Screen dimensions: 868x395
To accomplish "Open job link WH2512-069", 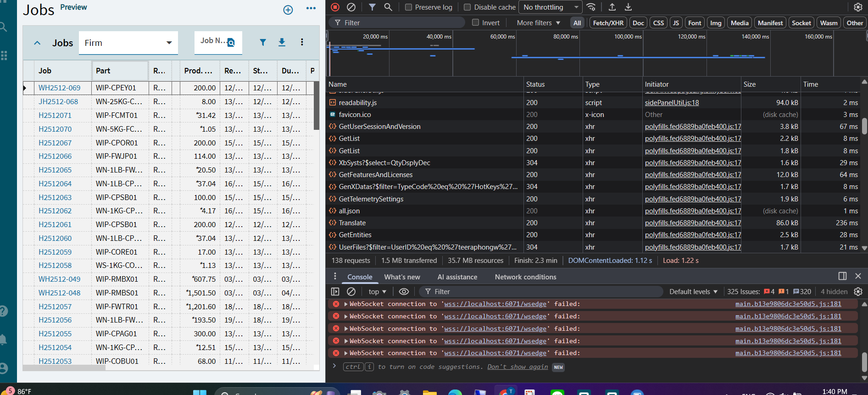I will (x=59, y=88).
